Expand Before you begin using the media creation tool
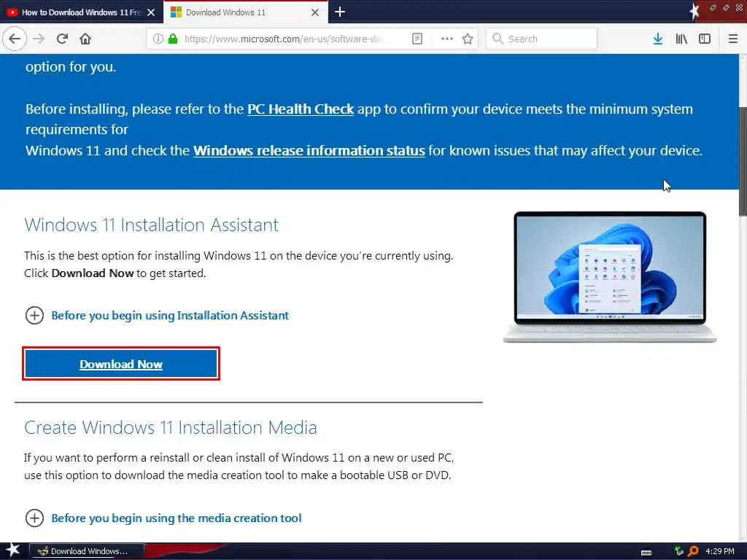 [x=163, y=518]
